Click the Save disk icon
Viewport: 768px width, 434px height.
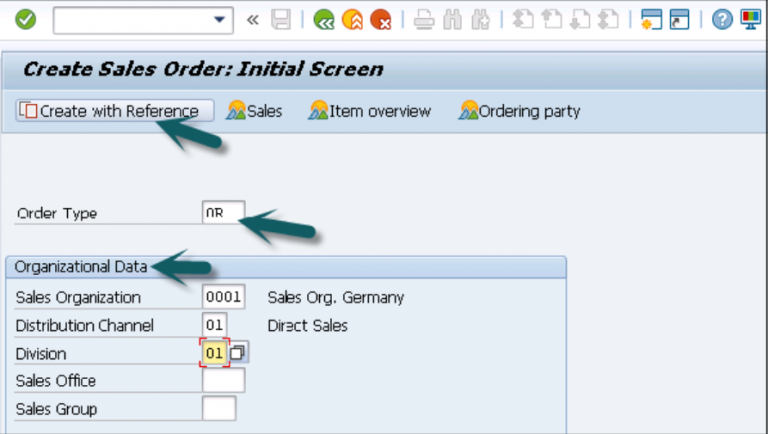coord(282,19)
